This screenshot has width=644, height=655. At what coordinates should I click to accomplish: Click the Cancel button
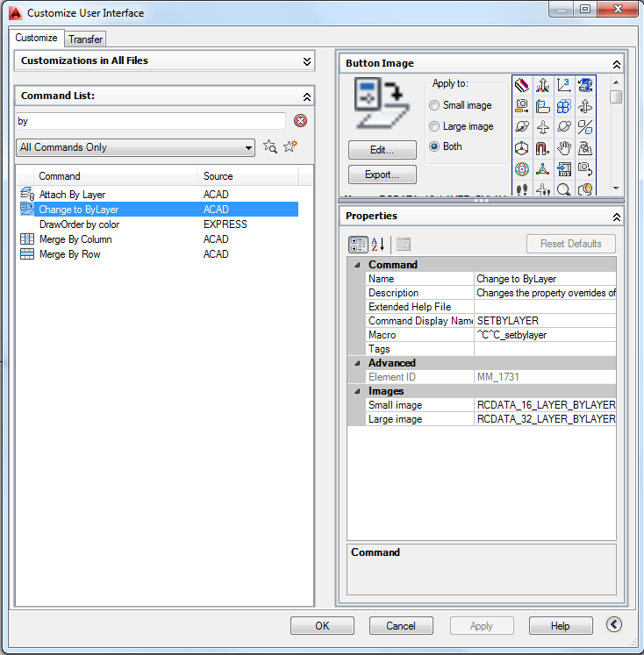[x=401, y=625]
